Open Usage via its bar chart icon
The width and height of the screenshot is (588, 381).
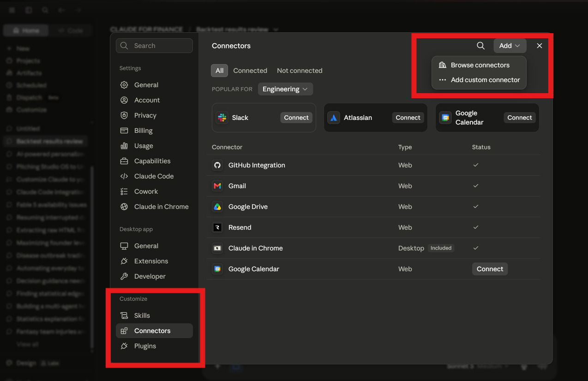click(124, 146)
